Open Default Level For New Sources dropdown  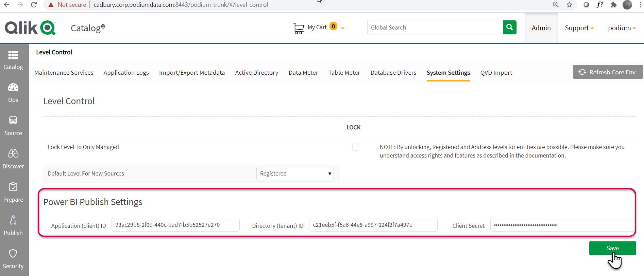click(295, 173)
